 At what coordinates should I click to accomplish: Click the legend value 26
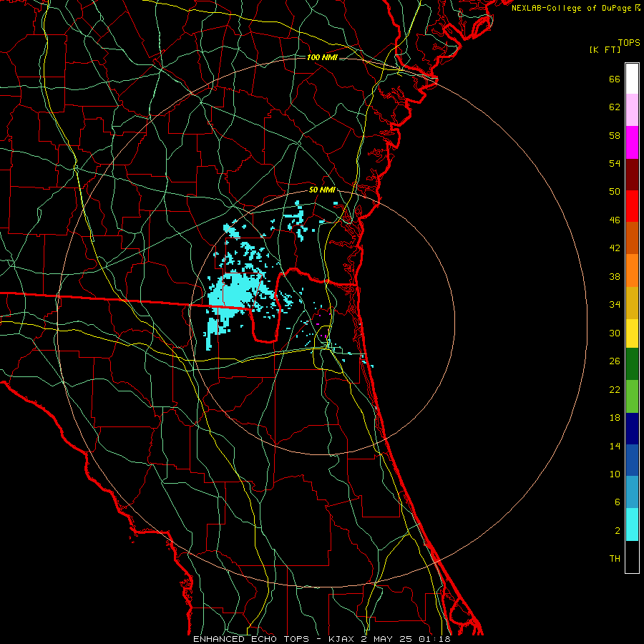pos(615,361)
